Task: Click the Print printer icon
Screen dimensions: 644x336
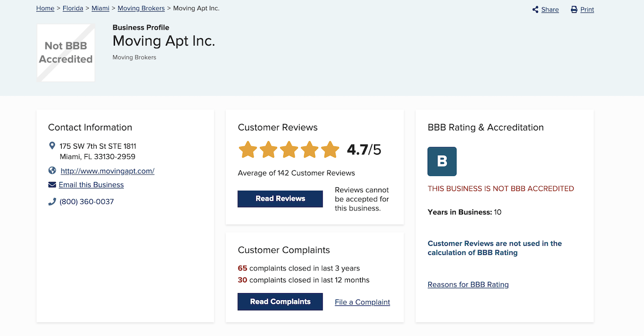Action: tap(574, 10)
